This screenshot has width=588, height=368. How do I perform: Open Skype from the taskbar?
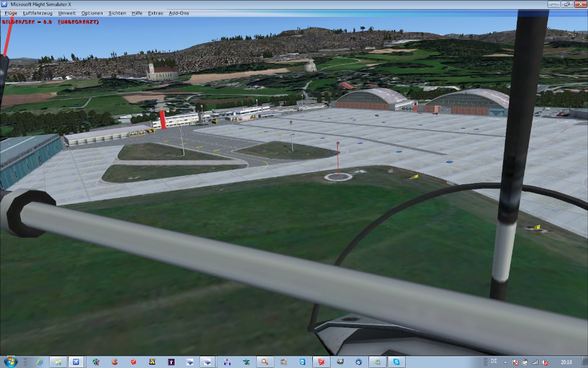point(397,362)
